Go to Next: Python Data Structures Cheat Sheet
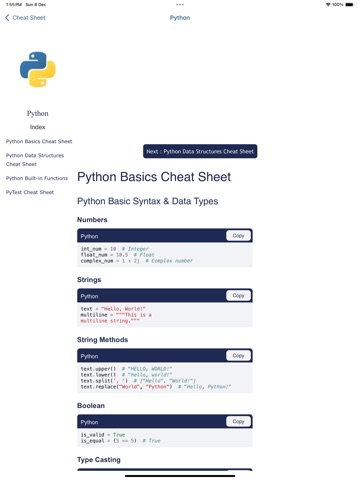Image resolution: width=360 pixels, height=480 pixels. click(200, 151)
